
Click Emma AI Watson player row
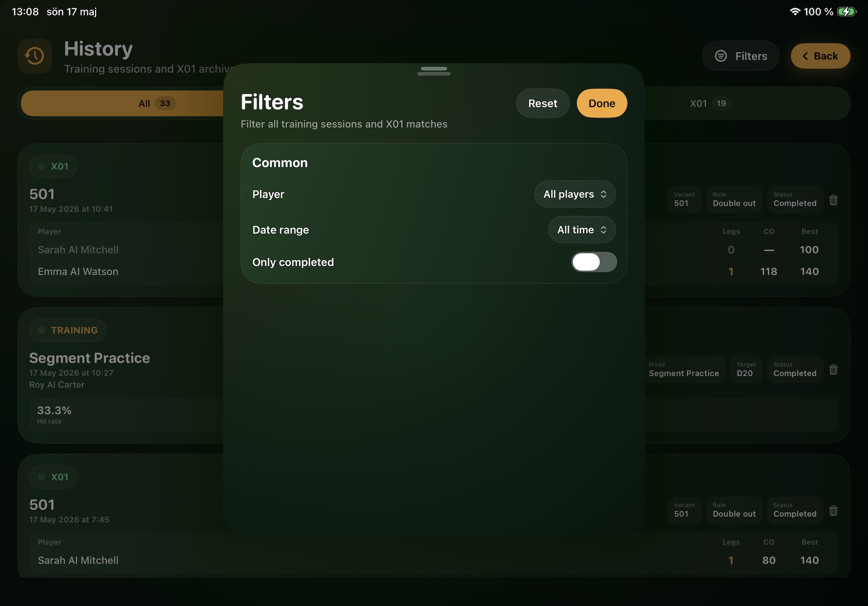click(x=78, y=272)
